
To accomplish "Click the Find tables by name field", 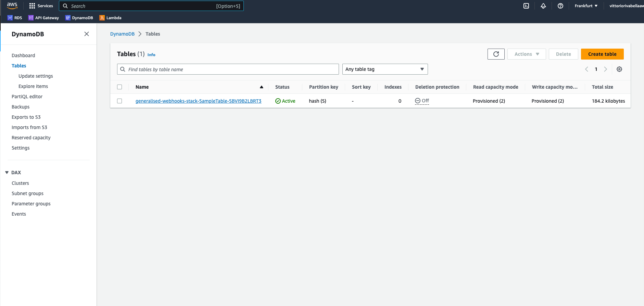I will [x=228, y=69].
